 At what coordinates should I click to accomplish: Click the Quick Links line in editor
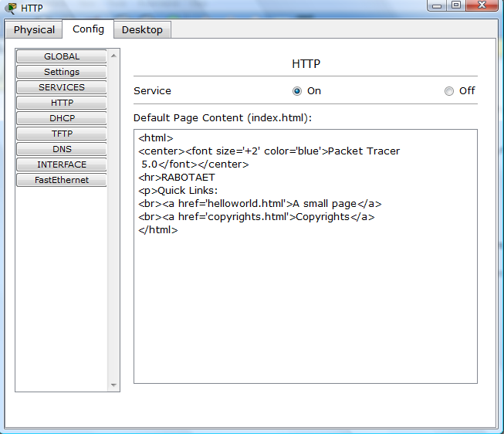(178, 191)
